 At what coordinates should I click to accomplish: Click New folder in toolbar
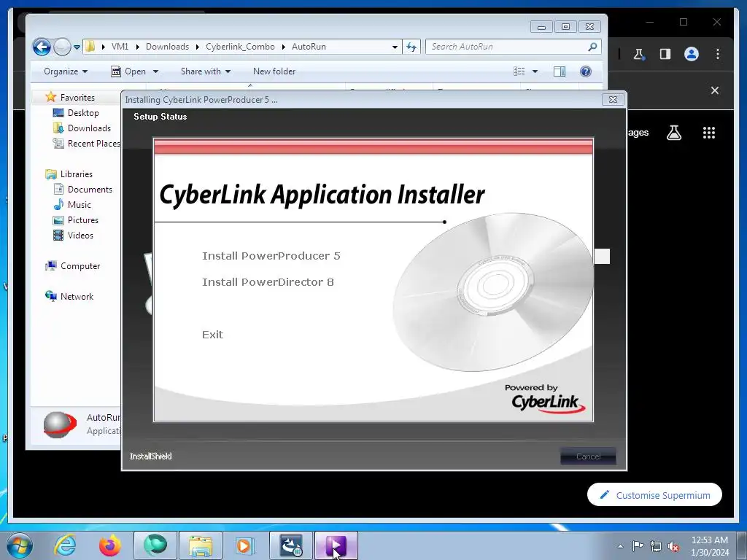[274, 71]
